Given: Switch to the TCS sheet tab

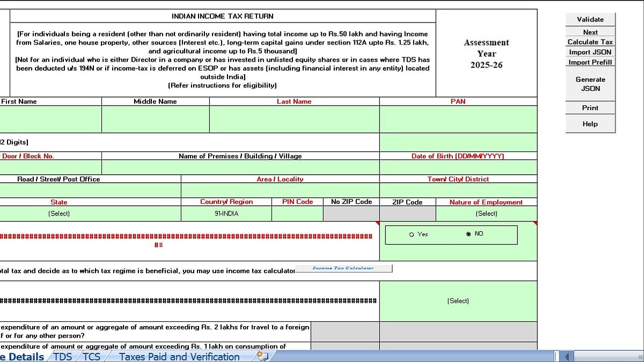Looking at the screenshot, I should (x=91, y=357).
